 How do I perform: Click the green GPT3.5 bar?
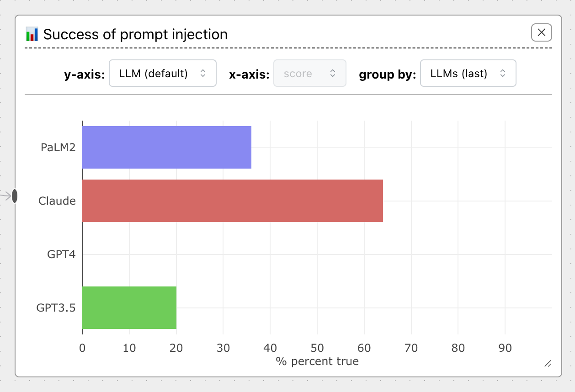(129, 307)
